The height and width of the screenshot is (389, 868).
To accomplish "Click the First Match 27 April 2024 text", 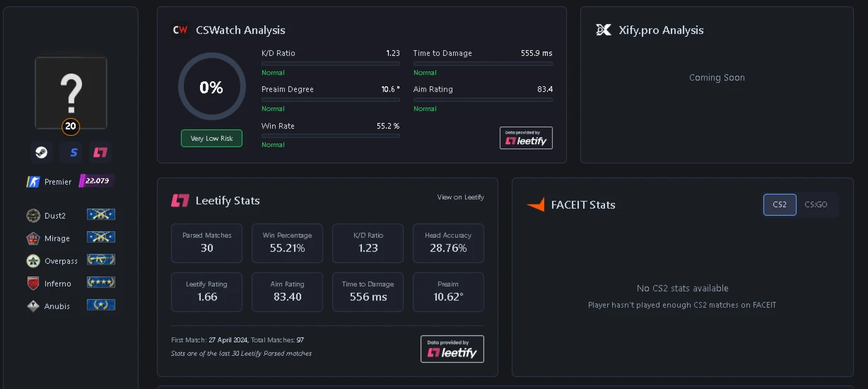I will click(x=209, y=340).
